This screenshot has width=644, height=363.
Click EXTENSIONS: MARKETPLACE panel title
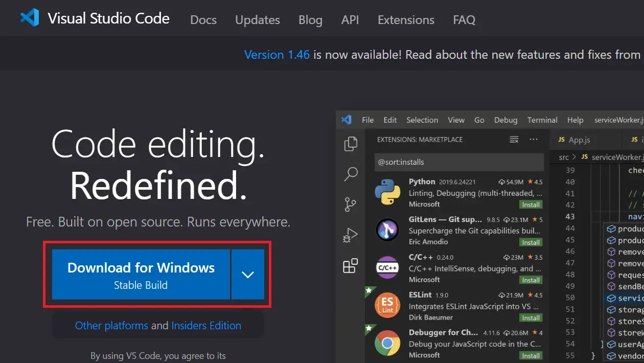coord(420,140)
